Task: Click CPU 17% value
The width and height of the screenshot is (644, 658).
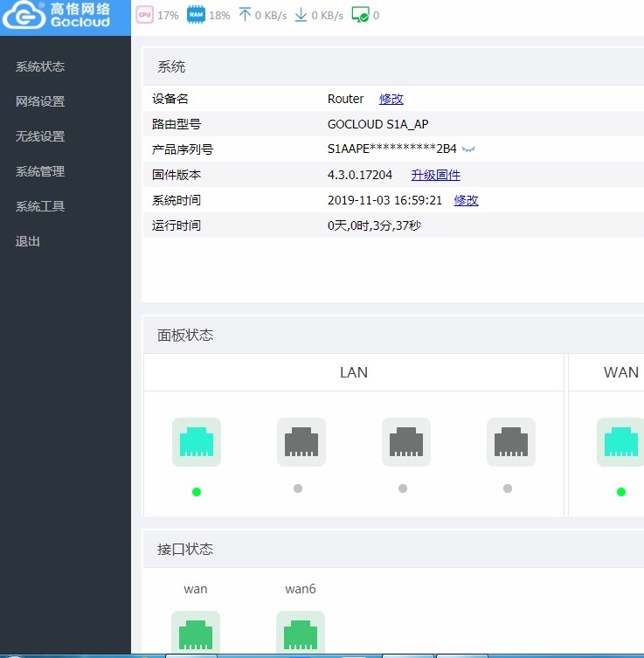Action: click(168, 16)
